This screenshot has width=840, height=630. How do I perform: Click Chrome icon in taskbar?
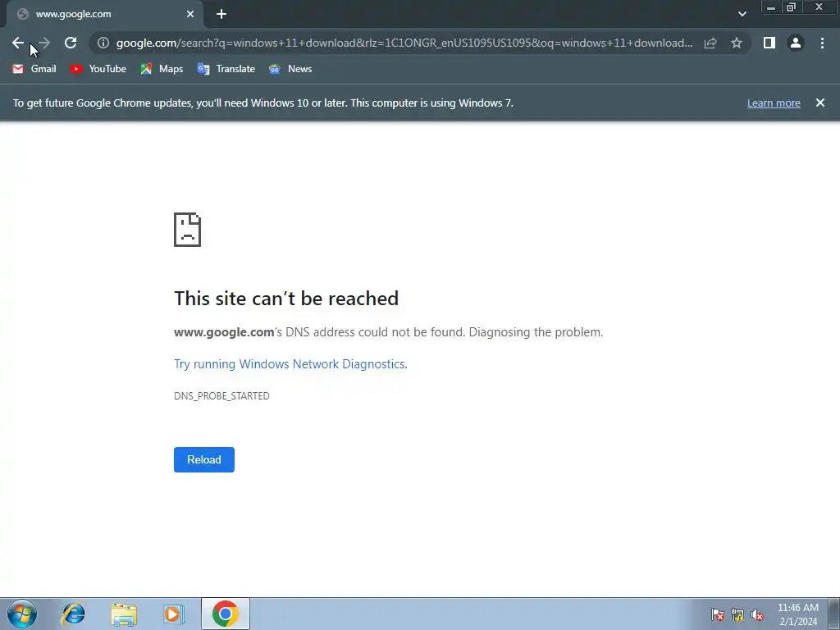[x=226, y=614]
